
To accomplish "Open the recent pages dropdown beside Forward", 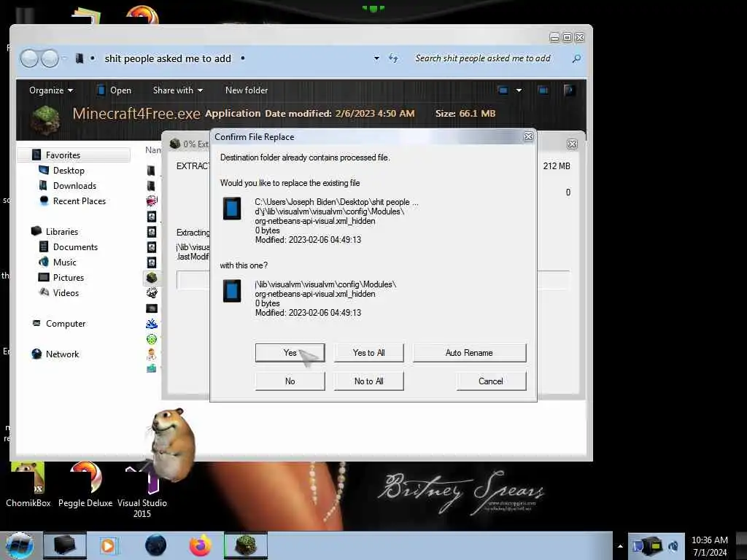I will click(64, 58).
